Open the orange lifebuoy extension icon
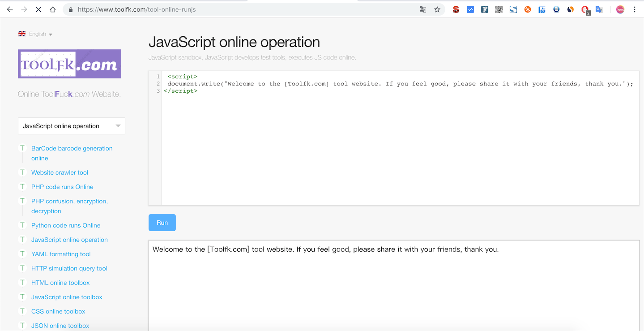The image size is (644, 331). tap(528, 9)
